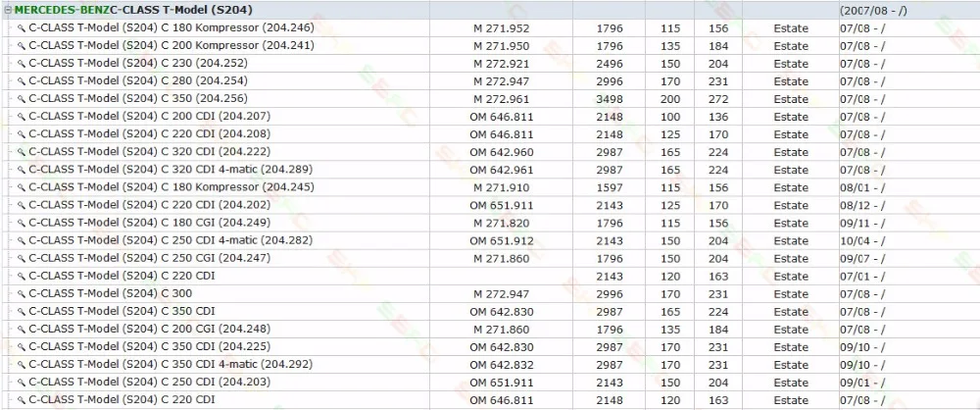Select C 250 CDI 4-matic (204.282) row

490,240
